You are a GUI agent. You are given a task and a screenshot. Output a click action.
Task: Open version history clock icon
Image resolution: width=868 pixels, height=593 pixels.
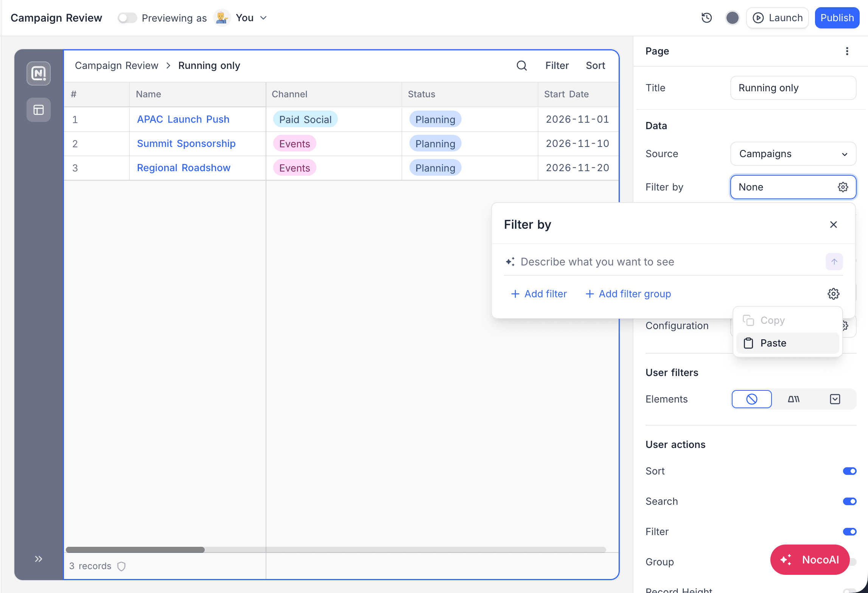click(x=706, y=18)
